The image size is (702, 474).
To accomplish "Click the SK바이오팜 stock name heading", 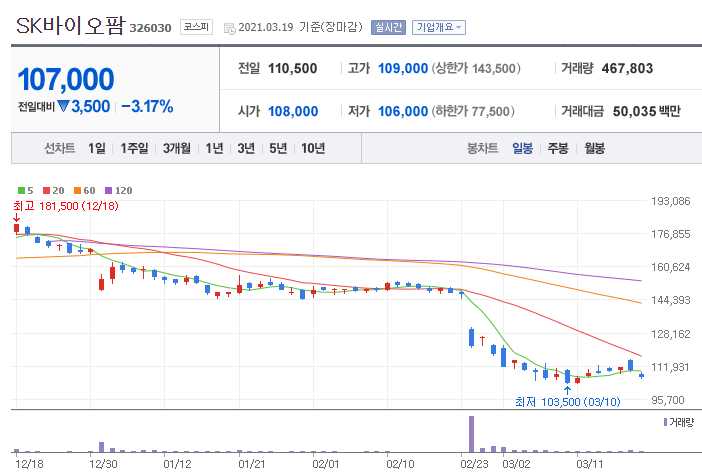I will click(70, 26).
